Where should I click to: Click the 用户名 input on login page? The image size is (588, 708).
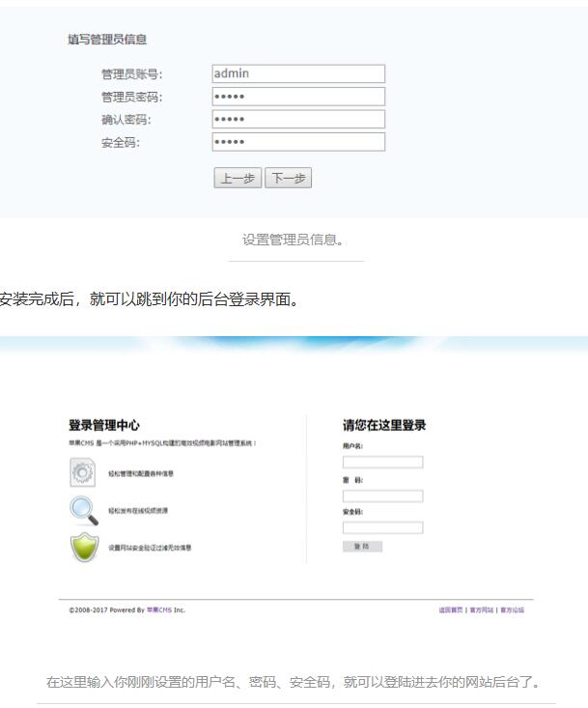coord(382,462)
